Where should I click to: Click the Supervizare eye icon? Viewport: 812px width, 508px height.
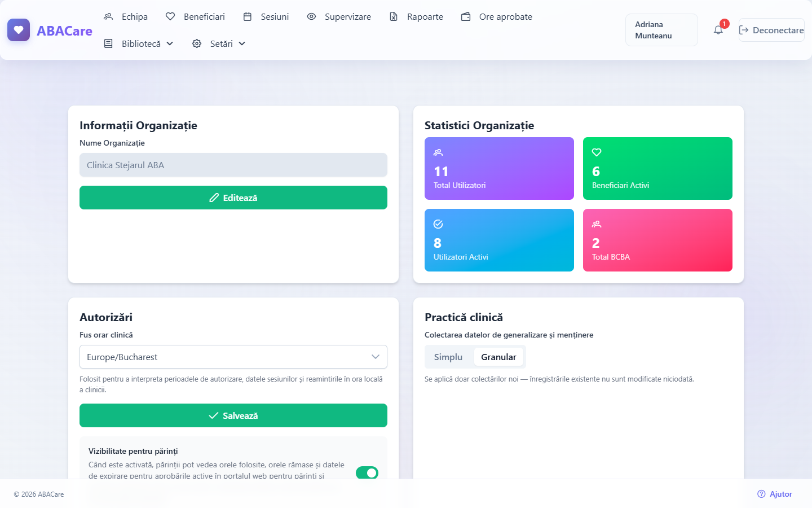click(x=311, y=16)
